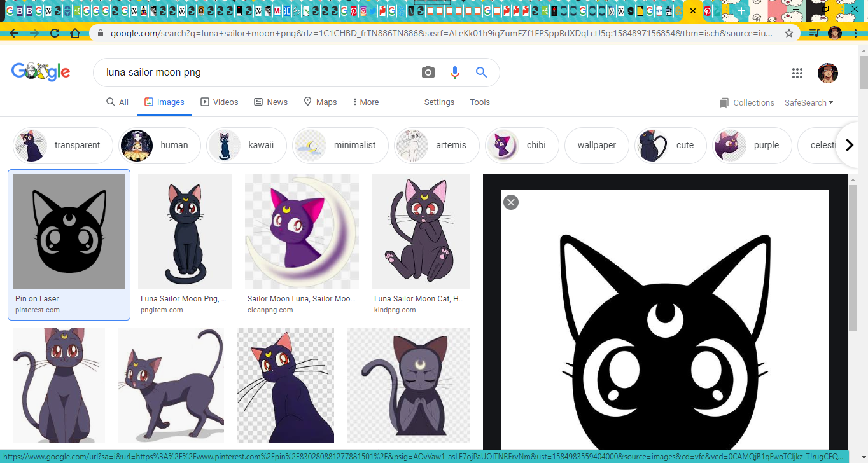Viewport: 868px width, 463px height.
Task: Open the News results tab
Action: (x=271, y=102)
